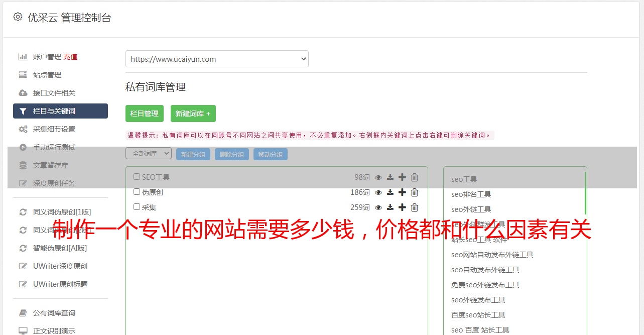View the SEO工具 keywords with the eye icon
This screenshot has width=644, height=335.
(x=378, y=177)
